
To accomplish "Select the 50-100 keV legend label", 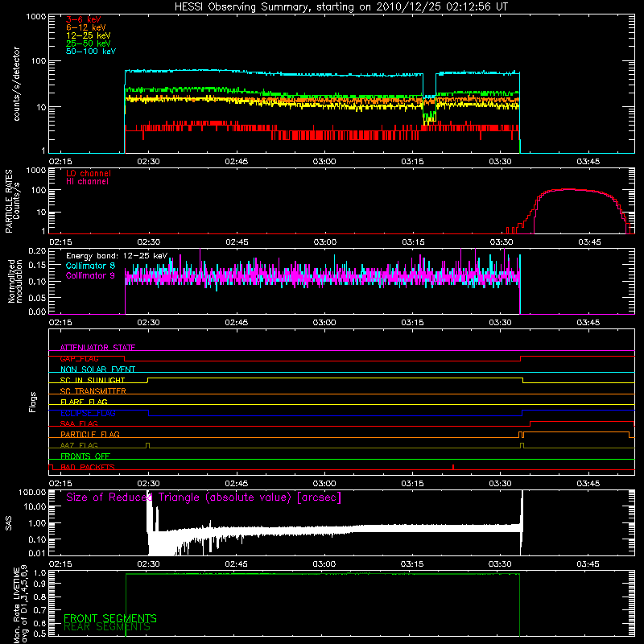I will [91, 52].
